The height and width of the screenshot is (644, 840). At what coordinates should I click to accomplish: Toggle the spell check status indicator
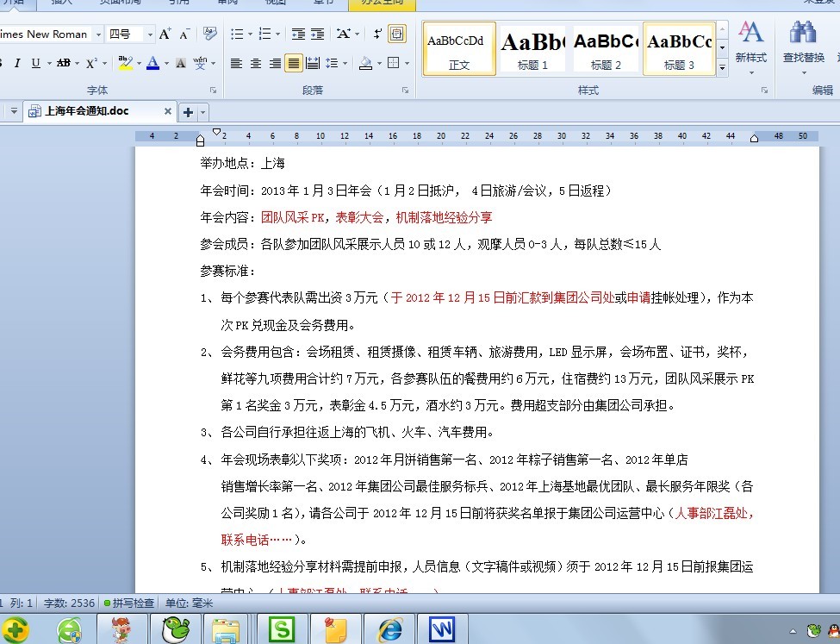129,603
